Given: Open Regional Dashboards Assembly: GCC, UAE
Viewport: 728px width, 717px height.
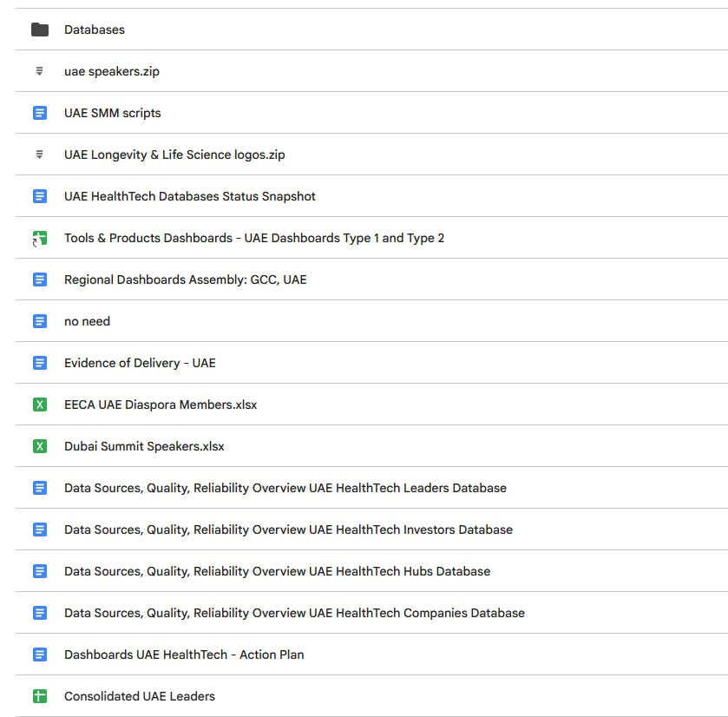Looking at the screenshot, I should point(185,280).
